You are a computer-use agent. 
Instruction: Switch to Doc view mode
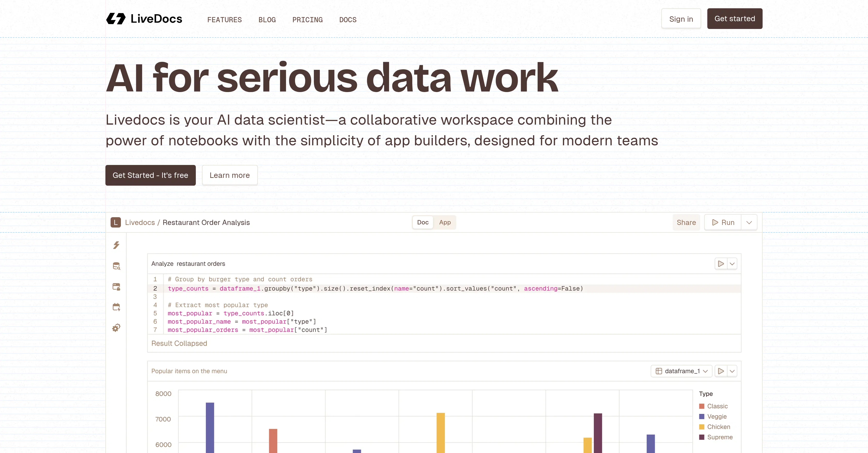point(423,222)
